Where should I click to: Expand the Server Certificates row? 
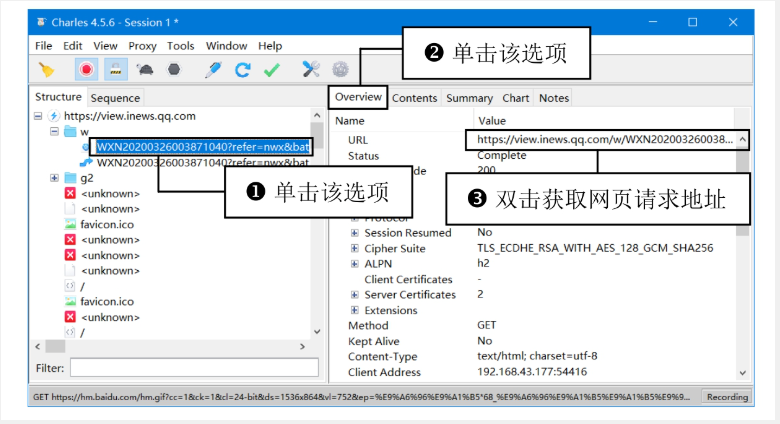pyautogui.click(x=354, y=294)
